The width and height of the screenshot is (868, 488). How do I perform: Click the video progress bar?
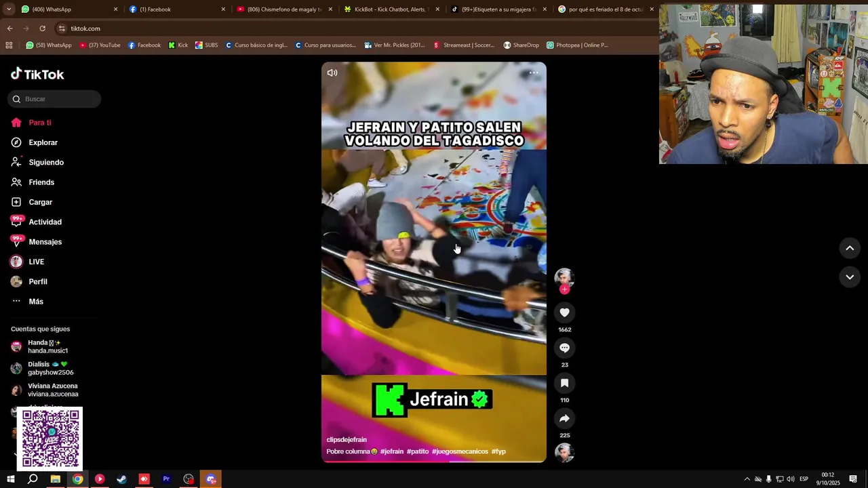[434, 461]
